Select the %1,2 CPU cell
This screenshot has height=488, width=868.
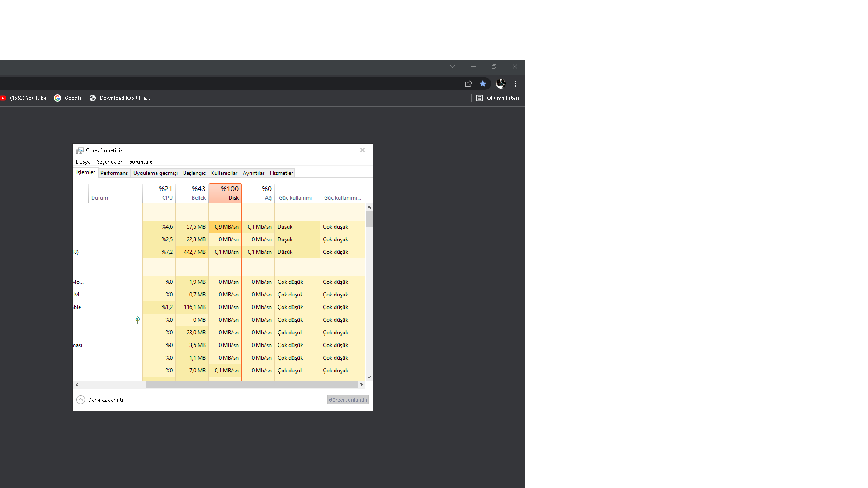coord(159,307)
